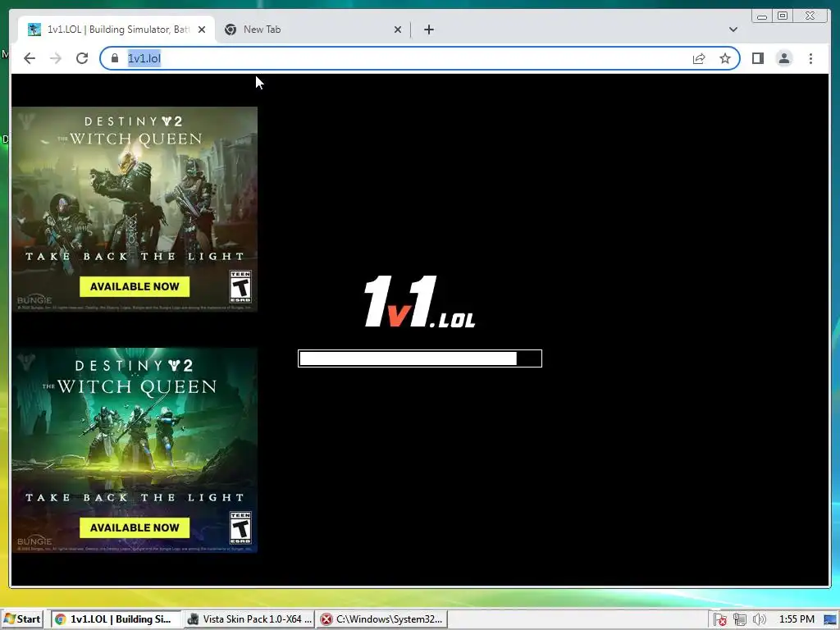Viewport: 840px width, 630px height.
Task: Click the Show Desktop tray icon
Action: pyautogui.click(x=830, y=620)
